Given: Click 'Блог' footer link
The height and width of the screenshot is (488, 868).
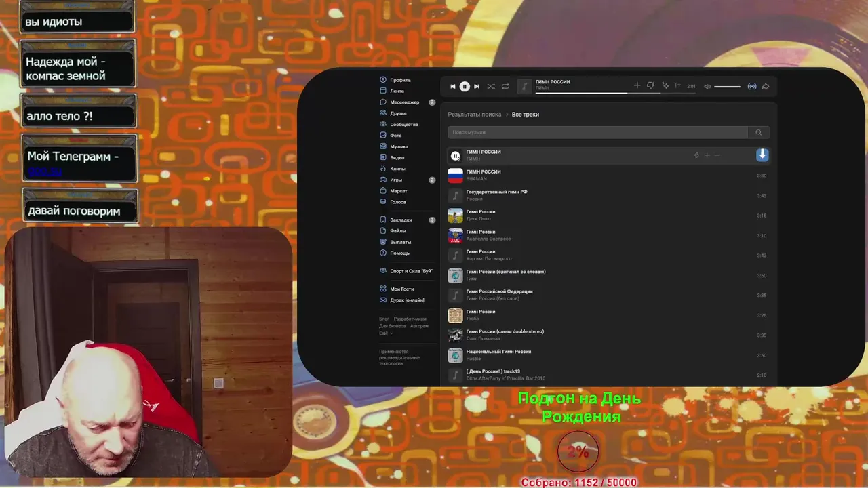Looking at the screenshot, I should pyautogui.click(x=384, y=319).
